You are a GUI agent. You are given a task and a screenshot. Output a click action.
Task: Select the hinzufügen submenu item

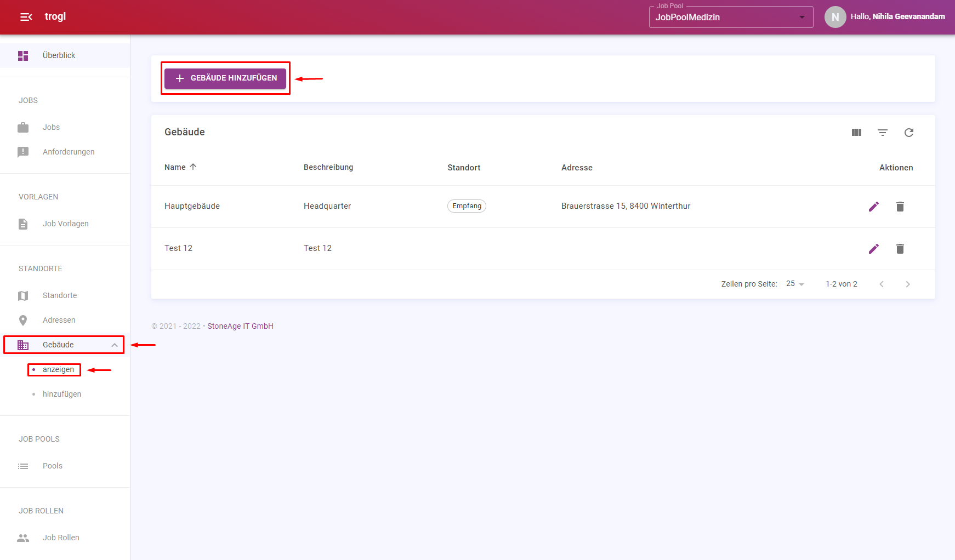click(62, 394)
